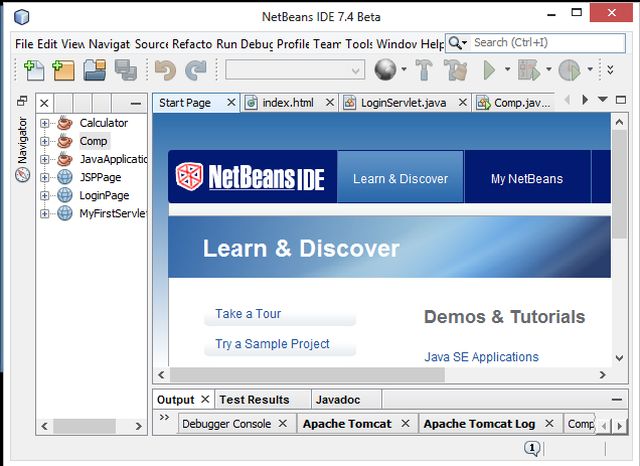Open the File menu

pos(24,44)
